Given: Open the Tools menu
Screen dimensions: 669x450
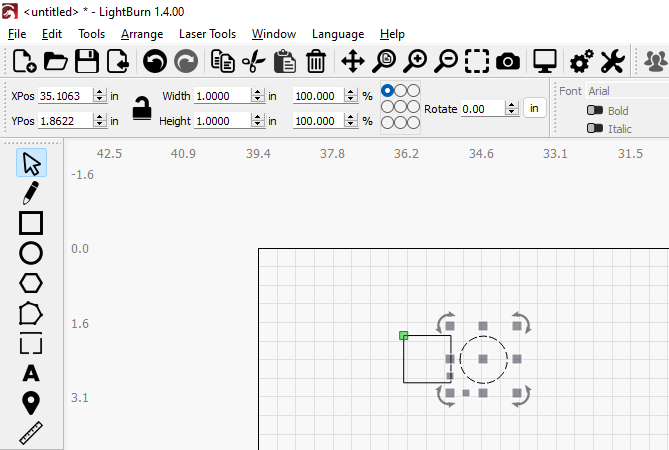Looking at the screenshot, I should point(91,34).
